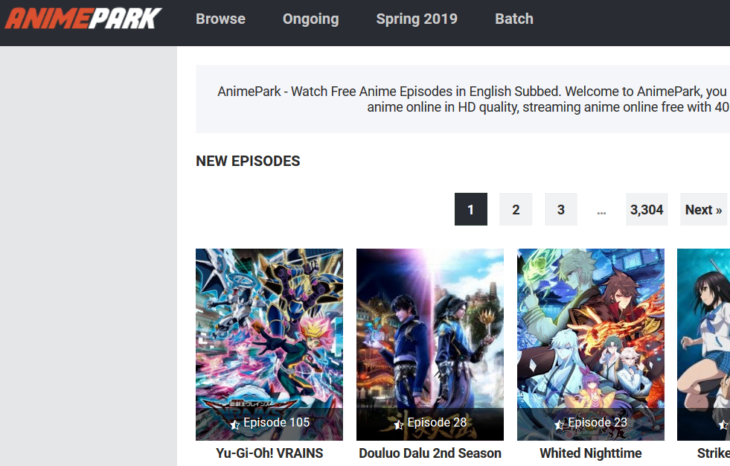
Task: Select current page 1 button
Action: 471,209
